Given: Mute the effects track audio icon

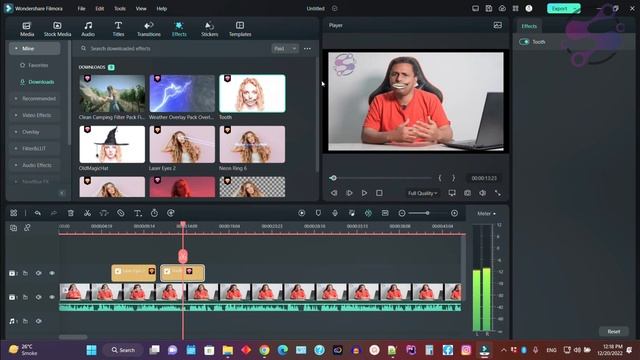Looking at the screenshot, I should (38, 273).
